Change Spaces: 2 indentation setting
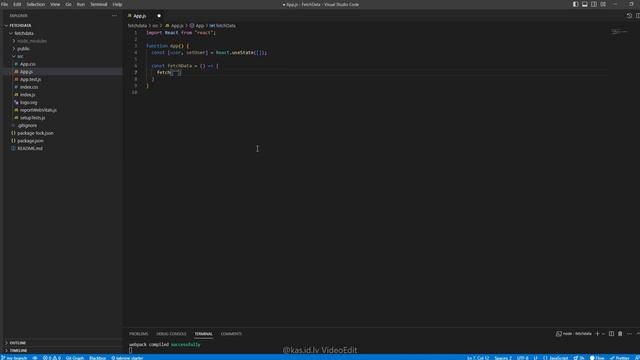The image size is (640, 360). pos(503,358)
